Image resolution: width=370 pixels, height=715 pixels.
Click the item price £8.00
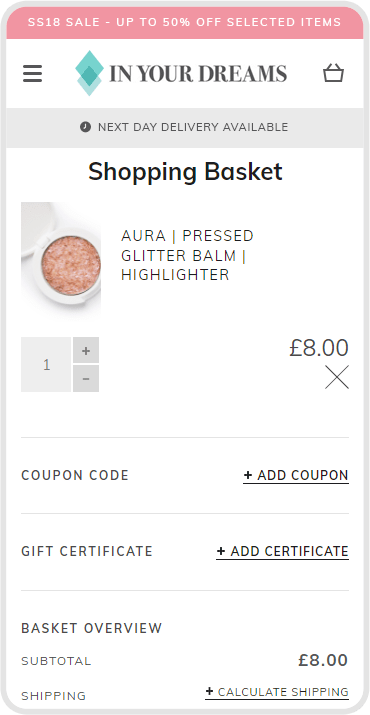pyautogui.click(x=319, y=348)
